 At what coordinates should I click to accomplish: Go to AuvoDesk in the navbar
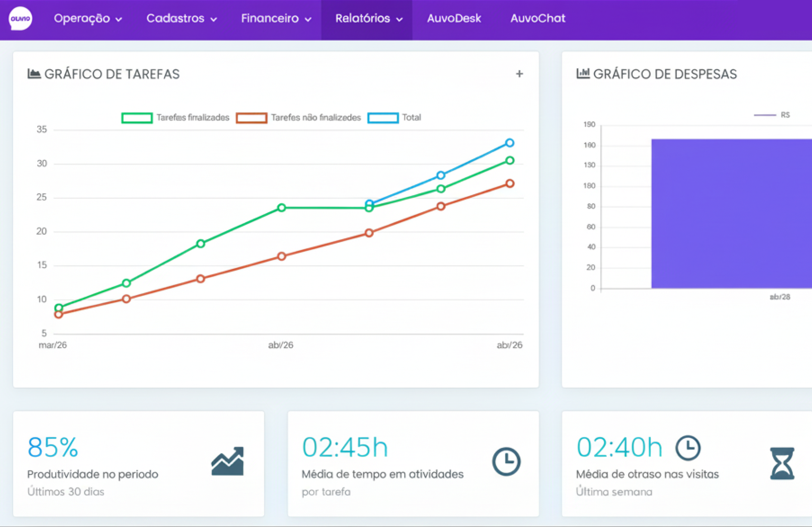point(454,19)
